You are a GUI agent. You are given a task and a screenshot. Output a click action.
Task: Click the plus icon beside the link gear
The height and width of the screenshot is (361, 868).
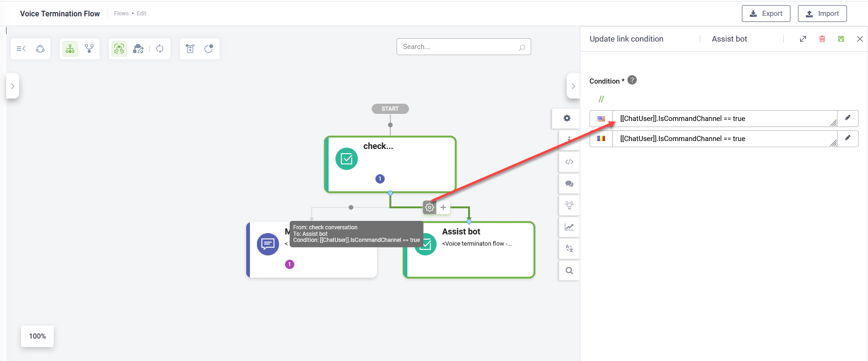click(x=443, y=207)
